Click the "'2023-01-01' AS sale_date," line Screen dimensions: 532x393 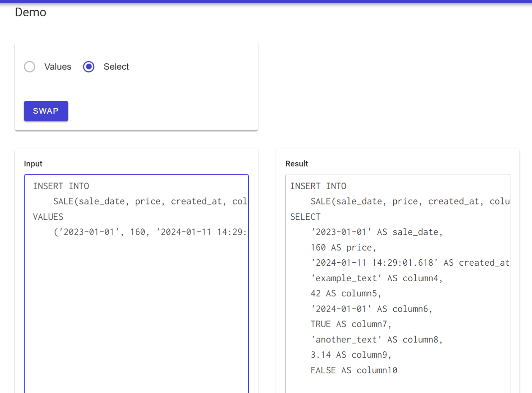[377, 232]
